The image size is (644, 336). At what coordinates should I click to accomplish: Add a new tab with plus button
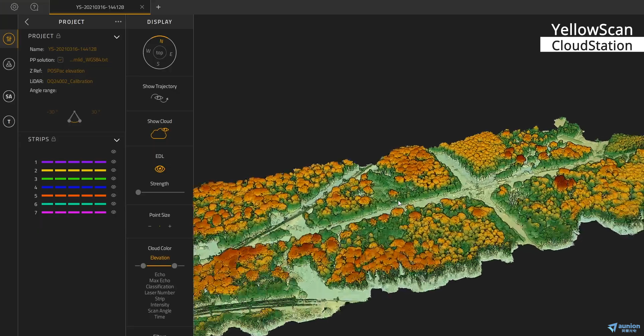pos(158,7)
